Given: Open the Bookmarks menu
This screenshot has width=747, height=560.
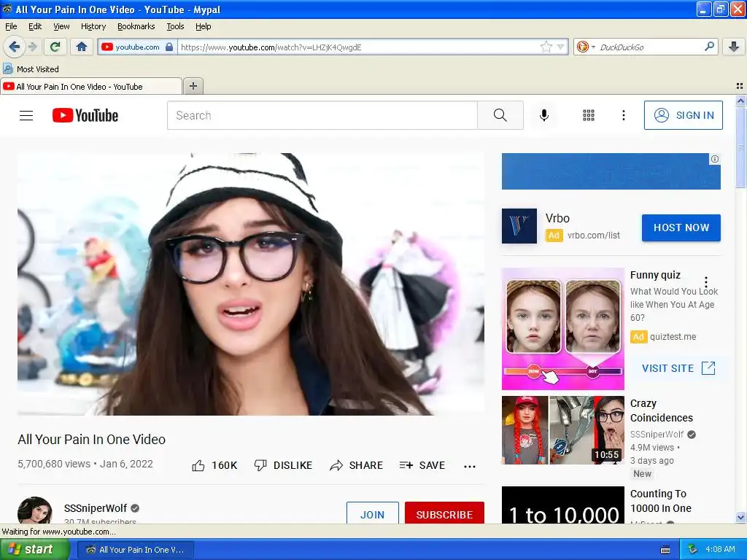Looking at the screenshot, I should pos(136,26).
